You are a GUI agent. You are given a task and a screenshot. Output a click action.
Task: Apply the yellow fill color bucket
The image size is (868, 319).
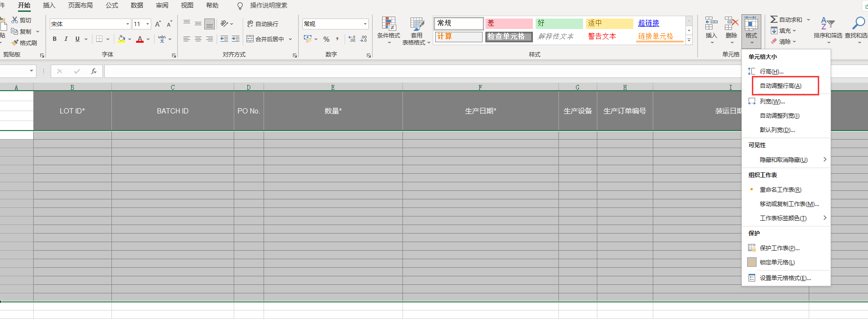click(122, 39)
